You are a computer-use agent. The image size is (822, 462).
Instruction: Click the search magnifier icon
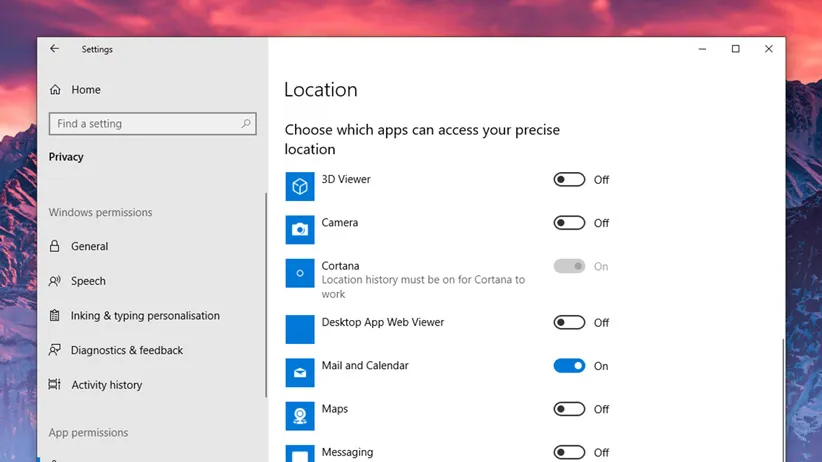point(246,124)
